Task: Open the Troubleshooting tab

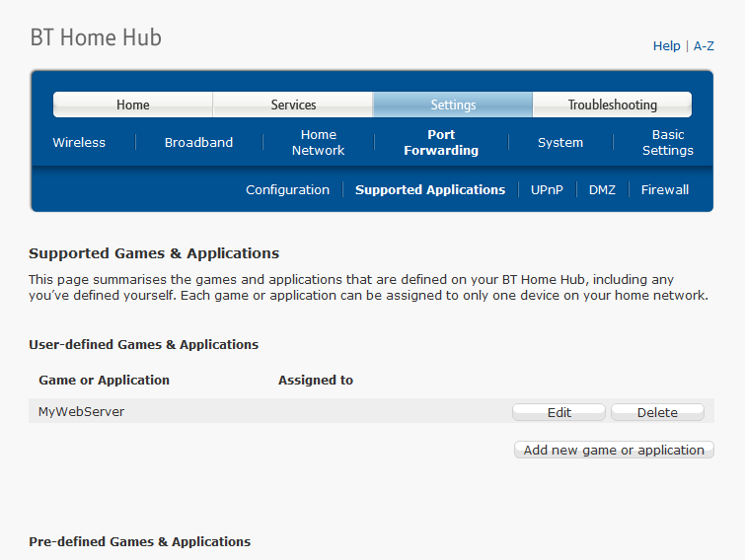Action: point(612,105)
